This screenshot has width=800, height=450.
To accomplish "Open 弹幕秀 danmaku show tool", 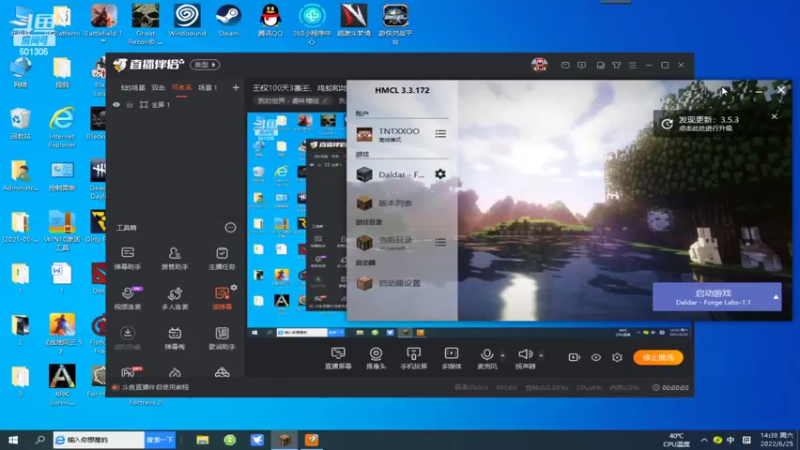I will (x=174, y=338).
